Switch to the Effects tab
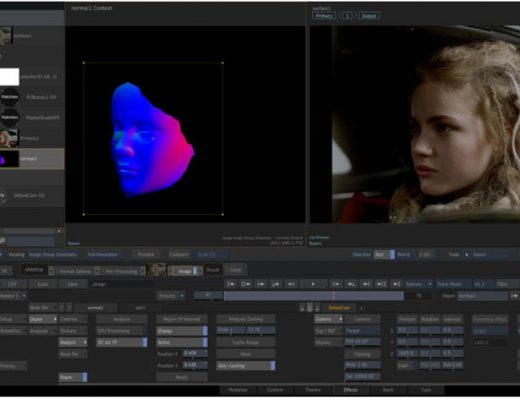The height and width of the screenshot is (400, 520). [351, 390]
